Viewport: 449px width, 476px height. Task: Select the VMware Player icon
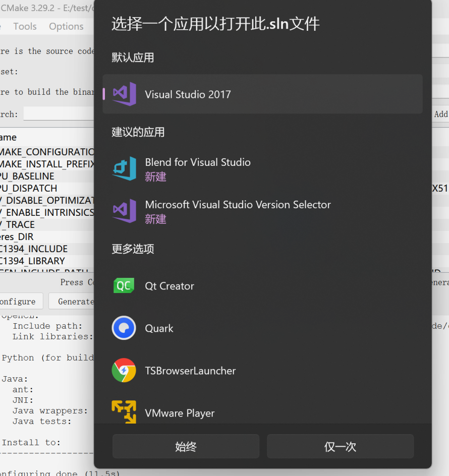[124, 412]
